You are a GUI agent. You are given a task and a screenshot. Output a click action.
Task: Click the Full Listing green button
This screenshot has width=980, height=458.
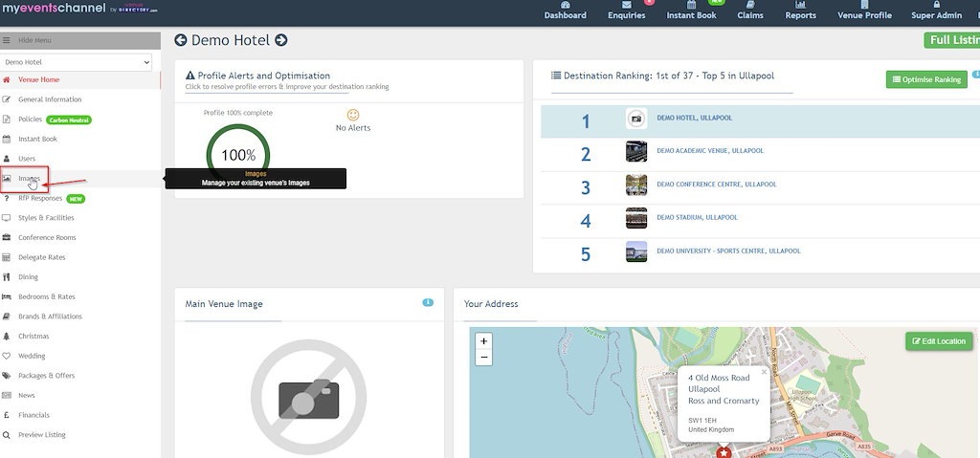coord(952,40)
